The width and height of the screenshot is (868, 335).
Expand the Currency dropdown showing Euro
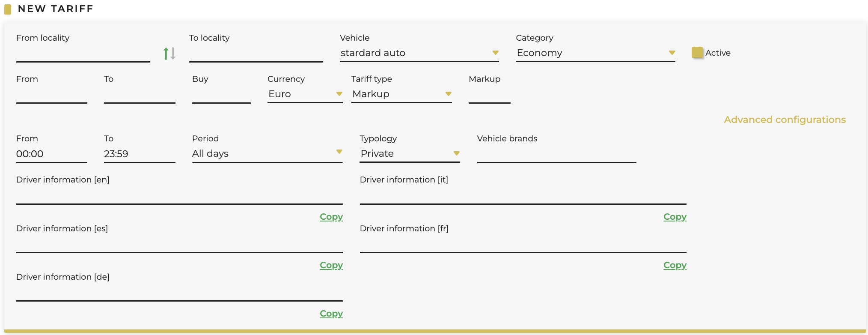pos(305,94)
